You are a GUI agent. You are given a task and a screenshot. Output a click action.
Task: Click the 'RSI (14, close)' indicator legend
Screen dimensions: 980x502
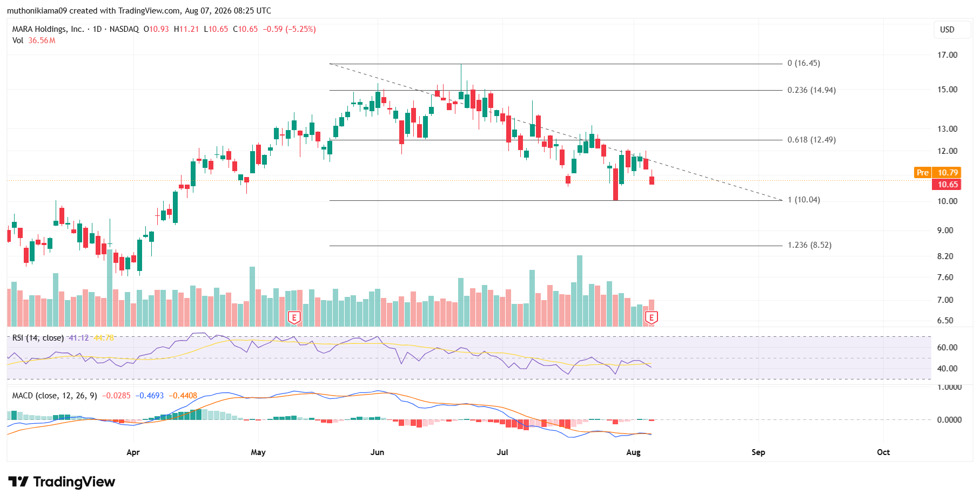coord(38,338)
